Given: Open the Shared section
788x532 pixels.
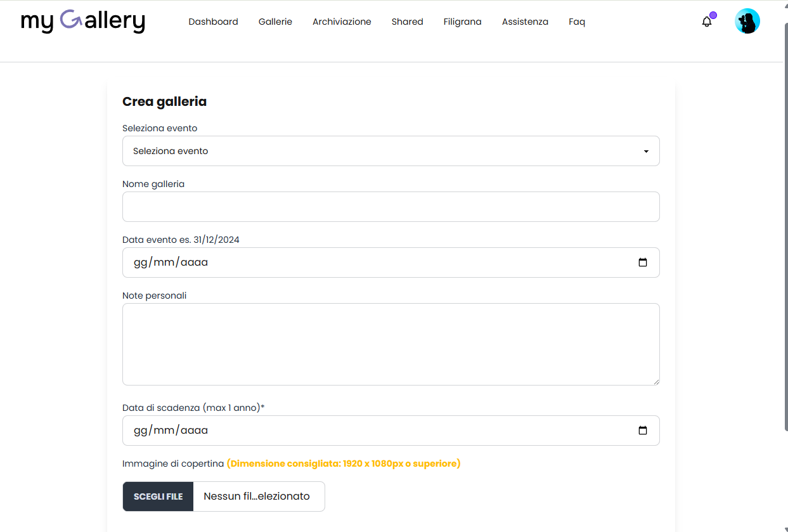Looking at the screenshot, I should click(407, 22).
